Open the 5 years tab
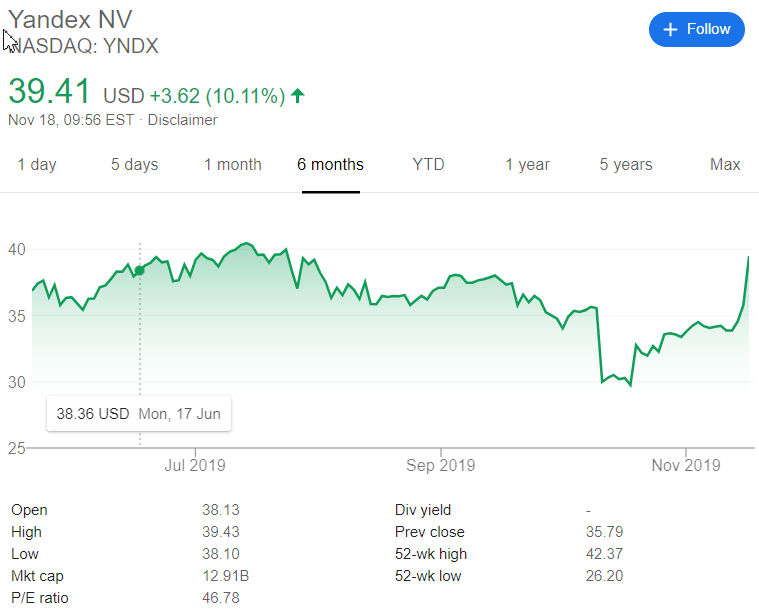 (x=626, y=165)
